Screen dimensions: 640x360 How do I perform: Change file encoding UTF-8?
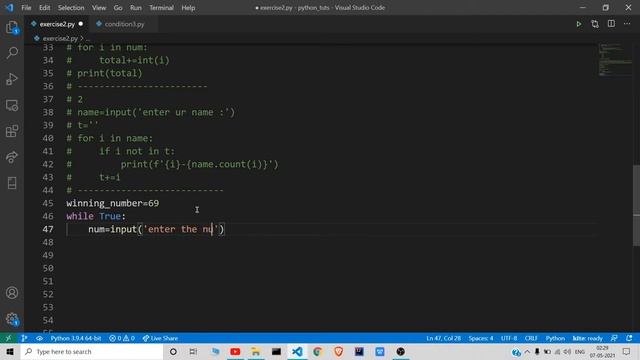[x=509, y=338]
